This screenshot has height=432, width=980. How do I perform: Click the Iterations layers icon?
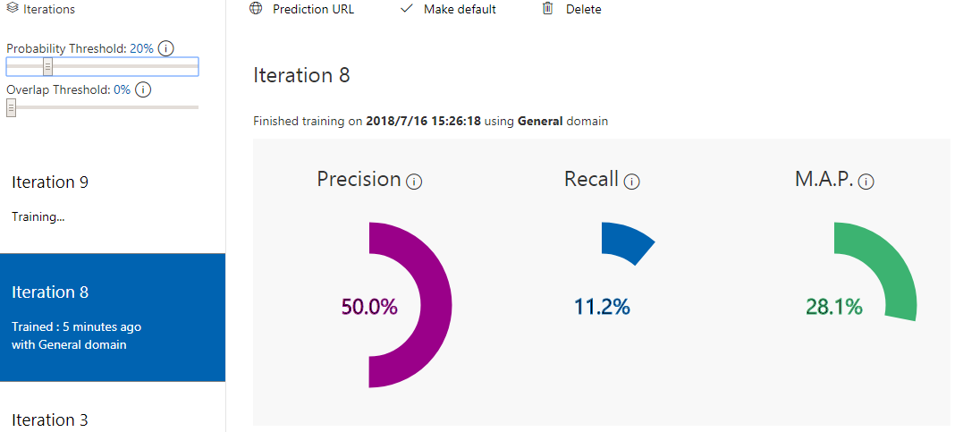point(13,9)
